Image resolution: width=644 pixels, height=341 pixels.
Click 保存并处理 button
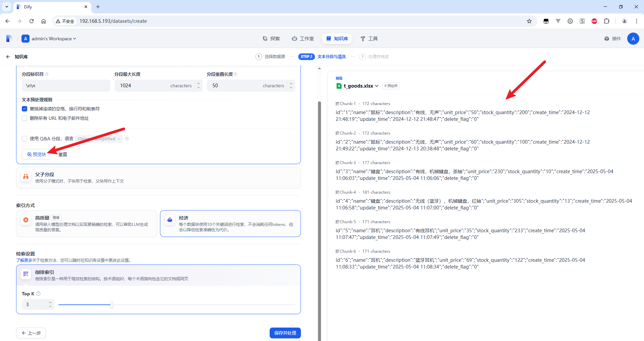(285, 333)
